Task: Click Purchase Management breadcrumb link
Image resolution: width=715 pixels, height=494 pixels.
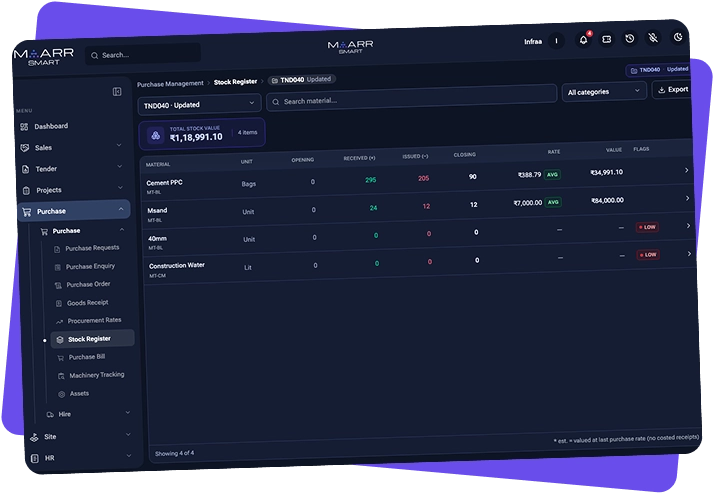Action: pyautogui.click(x=170, y=84)
